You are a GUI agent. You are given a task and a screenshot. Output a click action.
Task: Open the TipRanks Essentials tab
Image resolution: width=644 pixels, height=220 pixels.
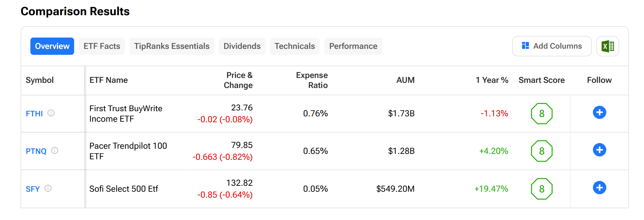(172, 46)
